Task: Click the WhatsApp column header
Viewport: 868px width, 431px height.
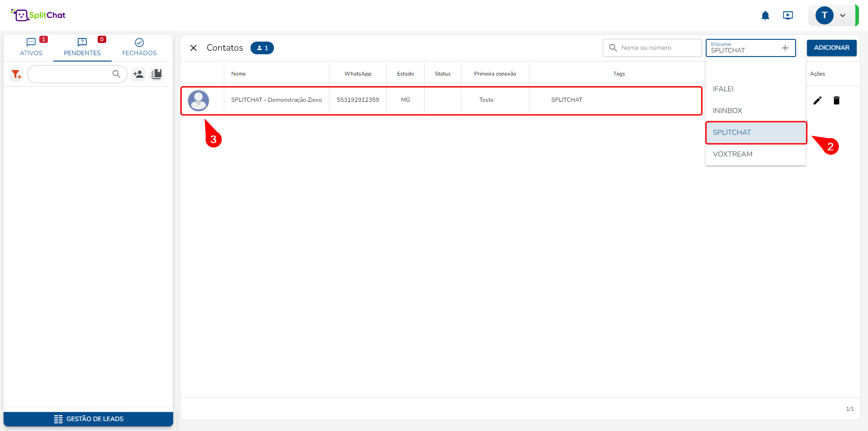Action: pyautogui.click(x=358, y=74)
